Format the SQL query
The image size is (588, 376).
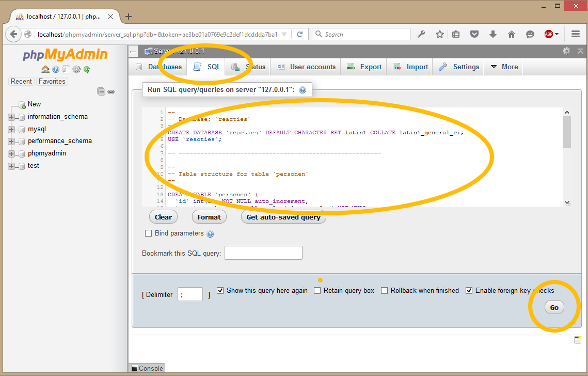click(x=209, y=217)
